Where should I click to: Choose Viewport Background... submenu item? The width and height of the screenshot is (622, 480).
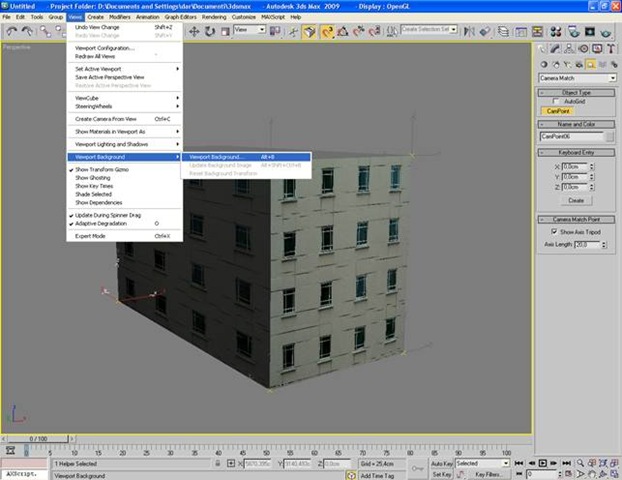(x=216, y=157)
